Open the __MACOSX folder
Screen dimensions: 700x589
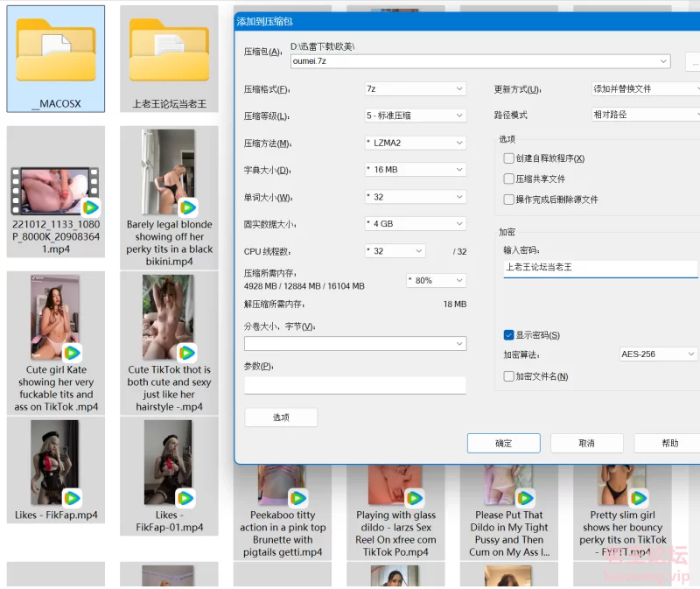click(x=56, y=58)
